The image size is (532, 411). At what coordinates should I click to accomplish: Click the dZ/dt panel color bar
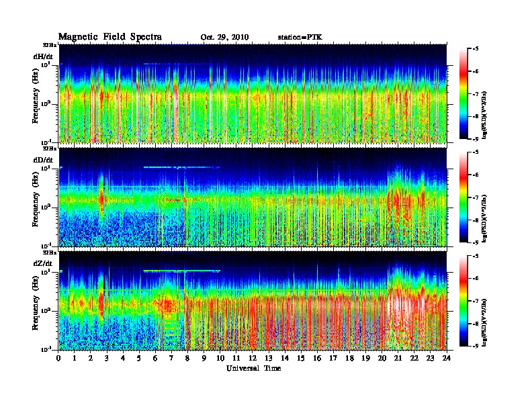point(463,301)
